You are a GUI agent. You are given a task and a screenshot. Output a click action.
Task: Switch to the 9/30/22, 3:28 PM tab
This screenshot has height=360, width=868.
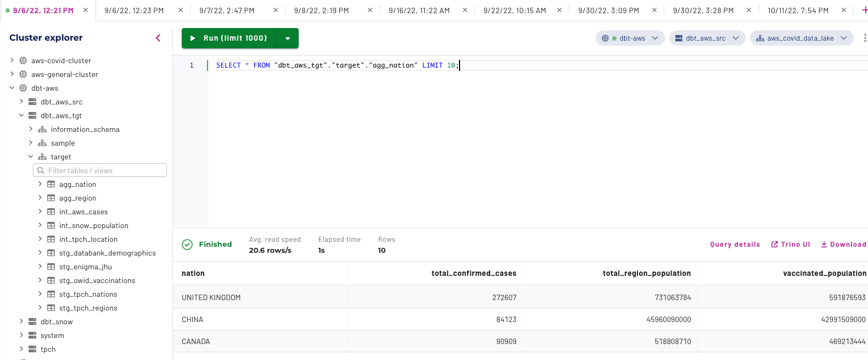click(703, 10)
